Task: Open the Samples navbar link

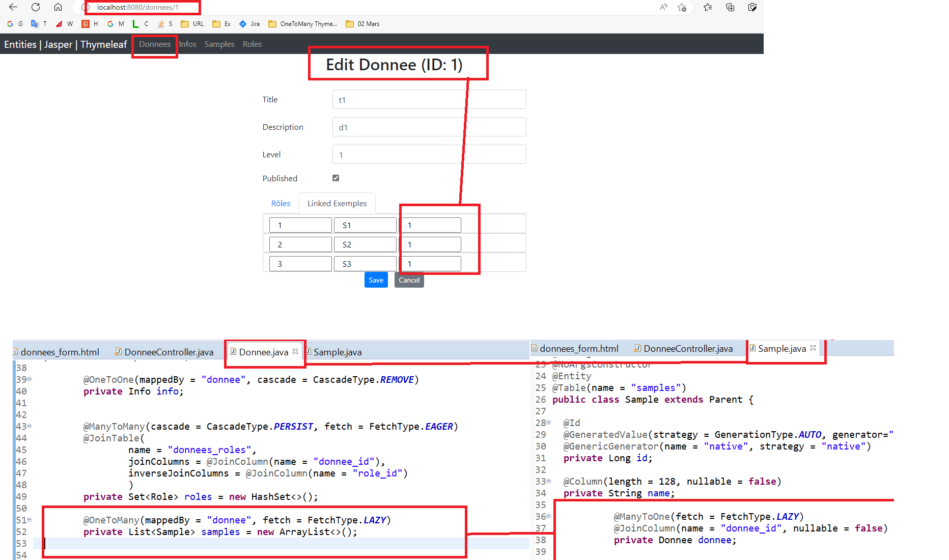Action: 219,44
